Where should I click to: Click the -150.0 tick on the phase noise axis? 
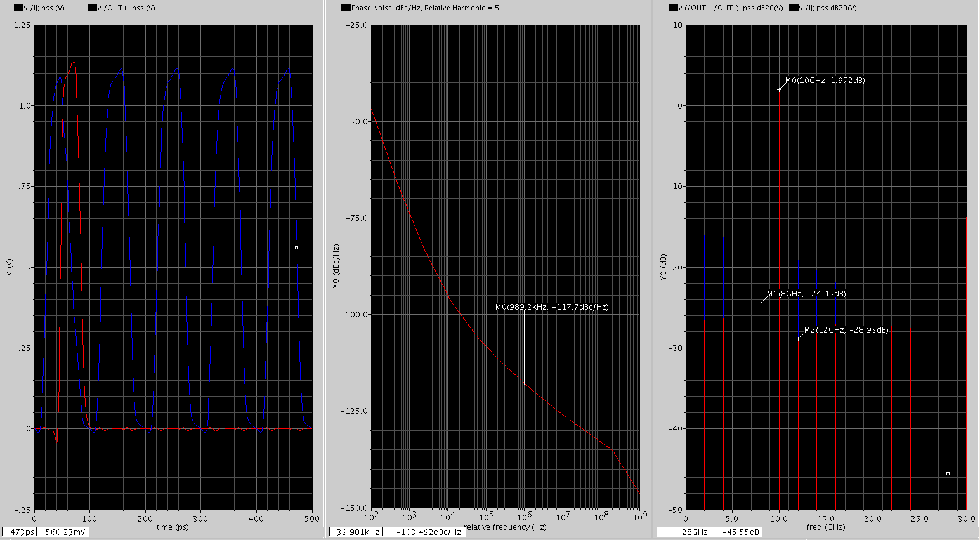point(355,508)
